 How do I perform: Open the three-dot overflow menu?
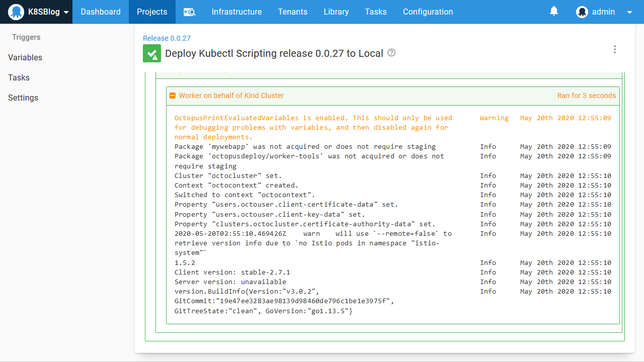(x=614, y=49)
